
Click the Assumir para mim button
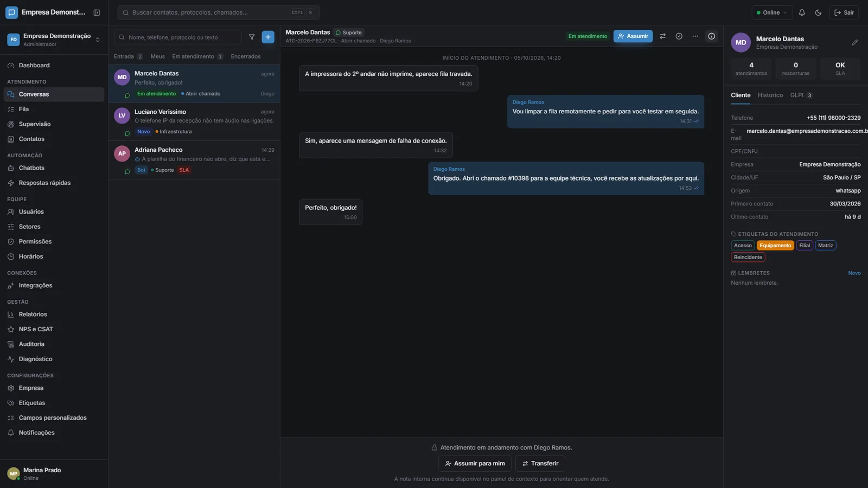475,464
